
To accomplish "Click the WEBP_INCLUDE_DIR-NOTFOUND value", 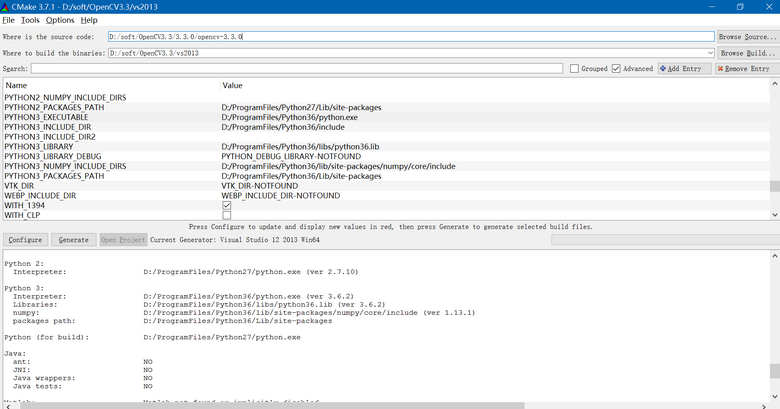I will click(281, 196).
